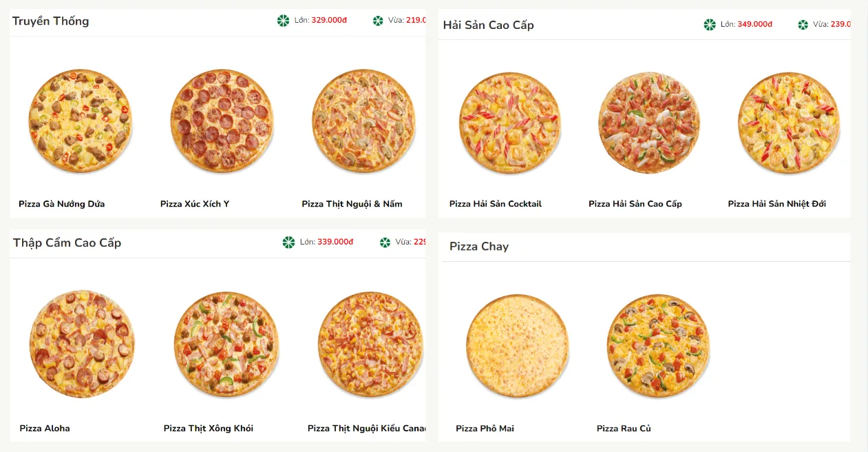The height and width of the screenshot is (452, 868).
Task: Open the Pizza Chay section heading
Action: coord(479,246)
